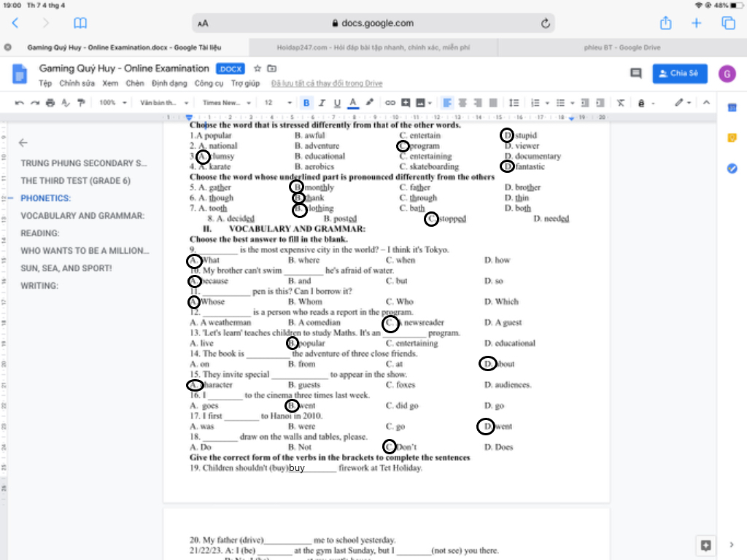Move document to a folder
Viewport: 747px width, 560px height.
(271, 69)
